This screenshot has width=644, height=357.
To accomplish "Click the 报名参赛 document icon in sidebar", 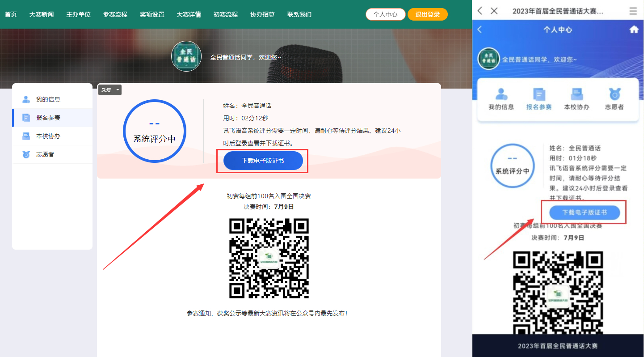I will click(x=26, y=118).
